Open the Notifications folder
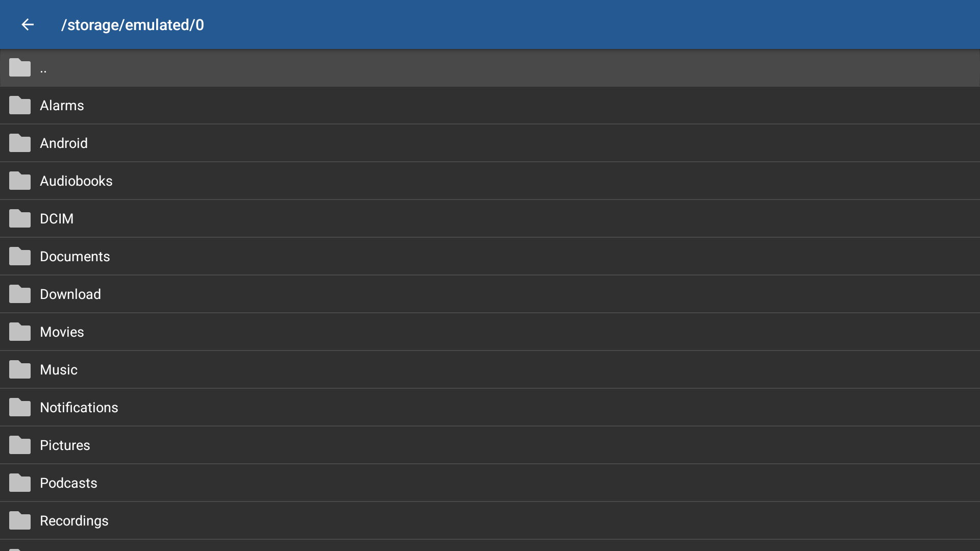 [79, 408]
